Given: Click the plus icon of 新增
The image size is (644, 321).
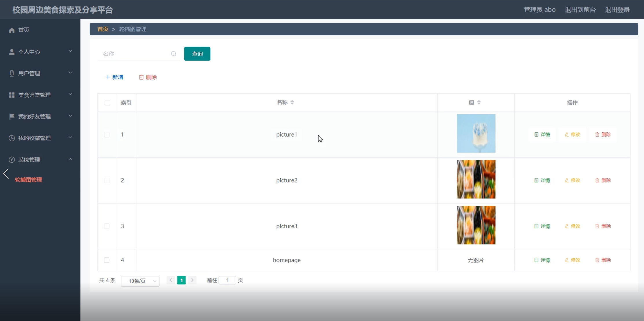Looking at the screenshot, I should [x=108, y=77].
